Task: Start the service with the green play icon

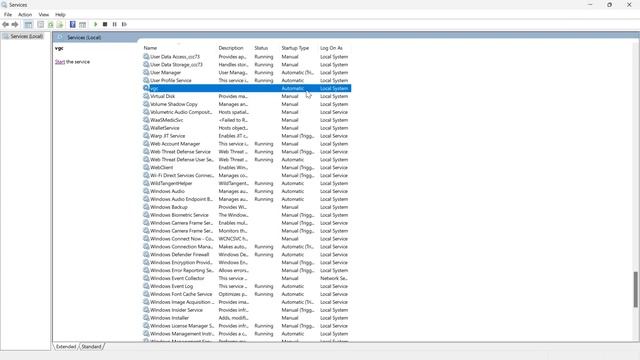Action: (x=96, y=24)
